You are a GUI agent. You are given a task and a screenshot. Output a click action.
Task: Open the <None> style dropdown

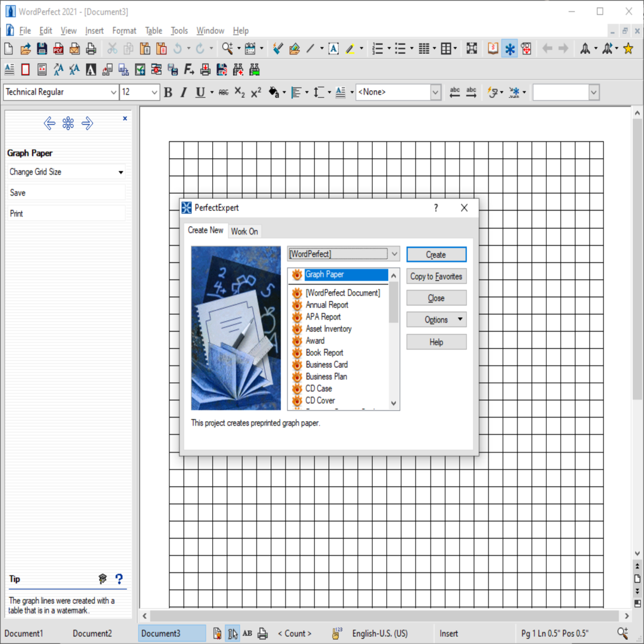click(x=435, y=92)
